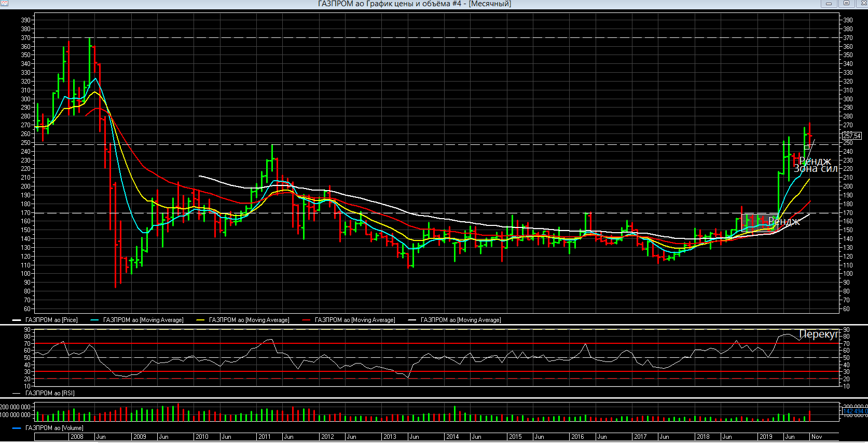Screen dimensions: 868x443
Task: Click the 'Рендж' annotation above 'Зона сил'
Action: click(x=815, y=161)
